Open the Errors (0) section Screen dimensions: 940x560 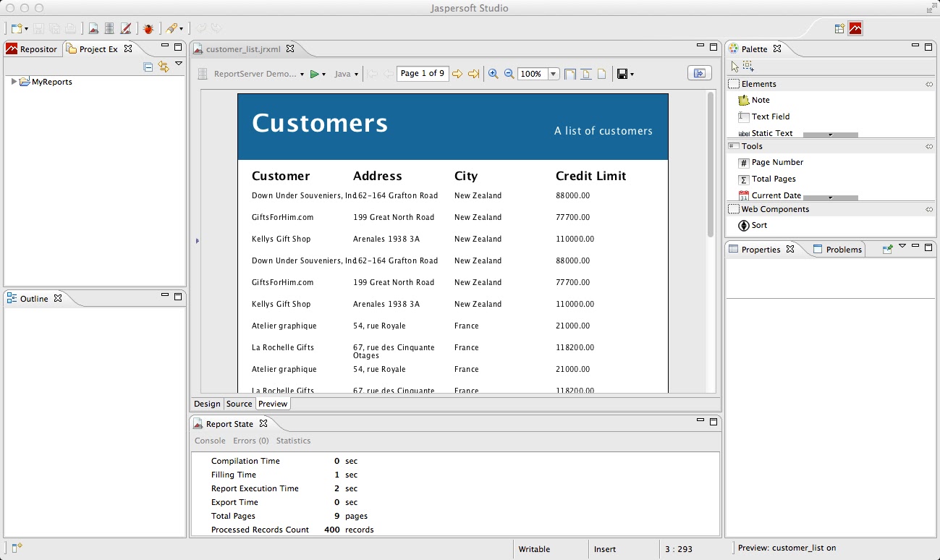[x=250, y=441]
